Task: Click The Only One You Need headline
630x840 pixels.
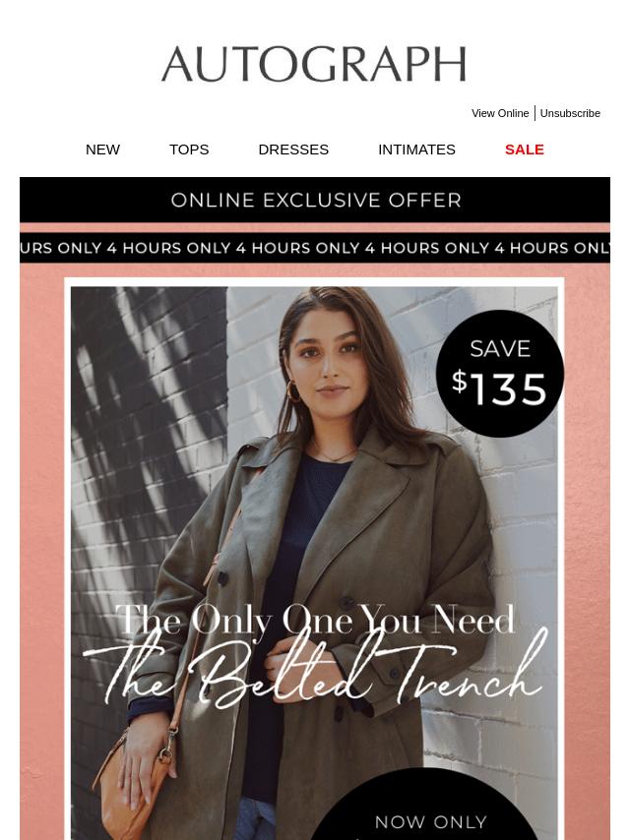Action: coord(315,620)
